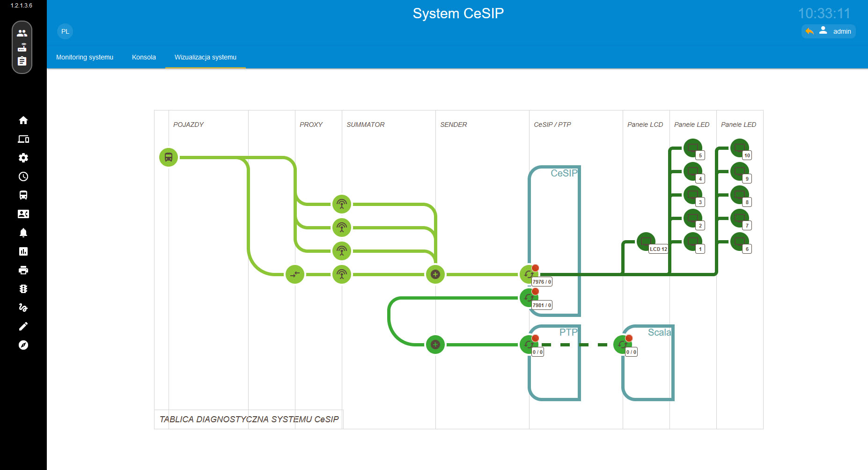Screen dimensions: 868x470
Task: Click the bell notifications sidebar icon
Action: point(23,233)
